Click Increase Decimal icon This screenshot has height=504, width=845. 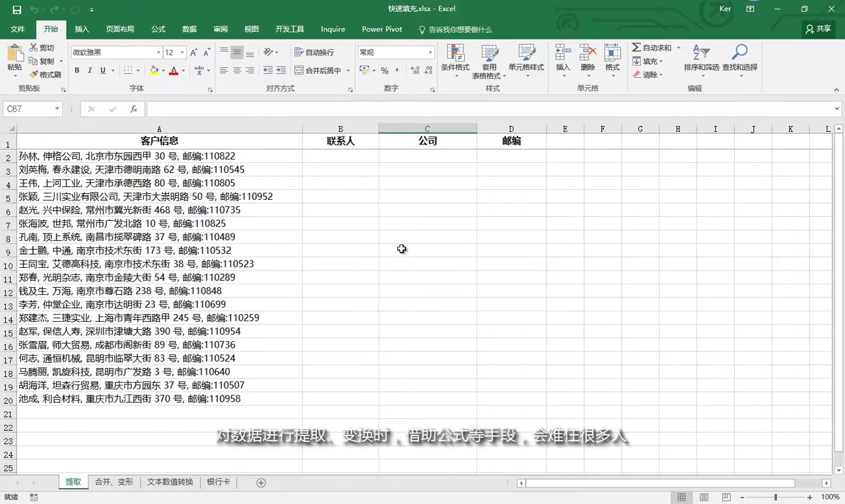415,71
